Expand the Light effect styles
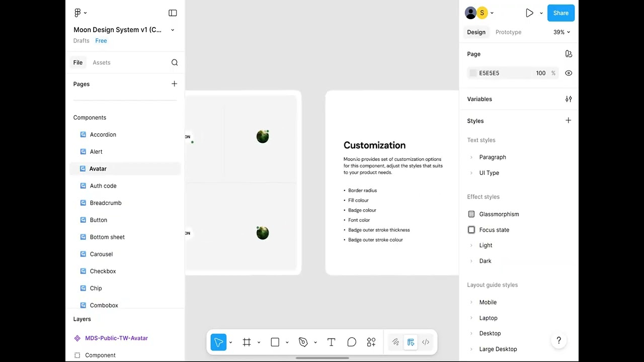Screen dimensions: 644x362 tap(471, 245)
